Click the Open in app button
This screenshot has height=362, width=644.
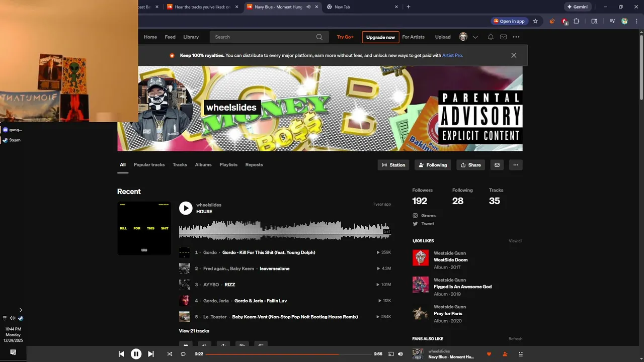point(509,21)
